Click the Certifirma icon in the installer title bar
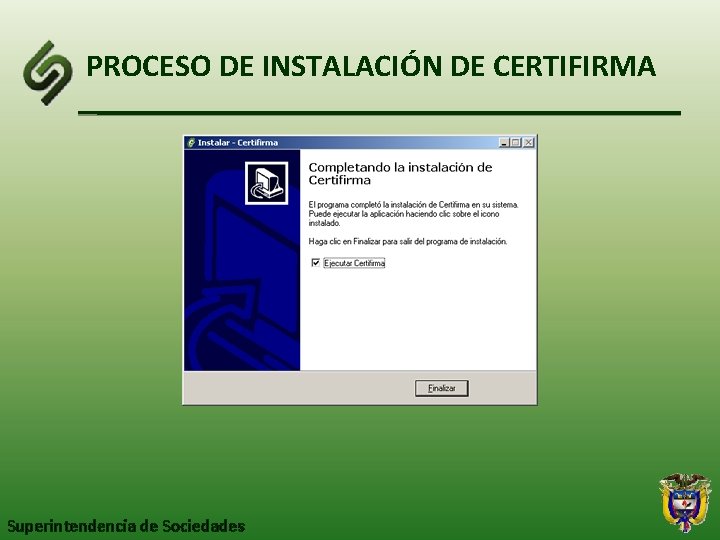 coord(191,143)
